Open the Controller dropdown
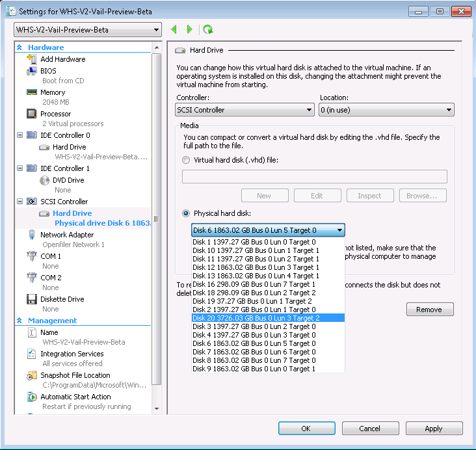Image resolution: width=476 pixels, height=450 pixels. pyautogui.click(x=245, y=110)
